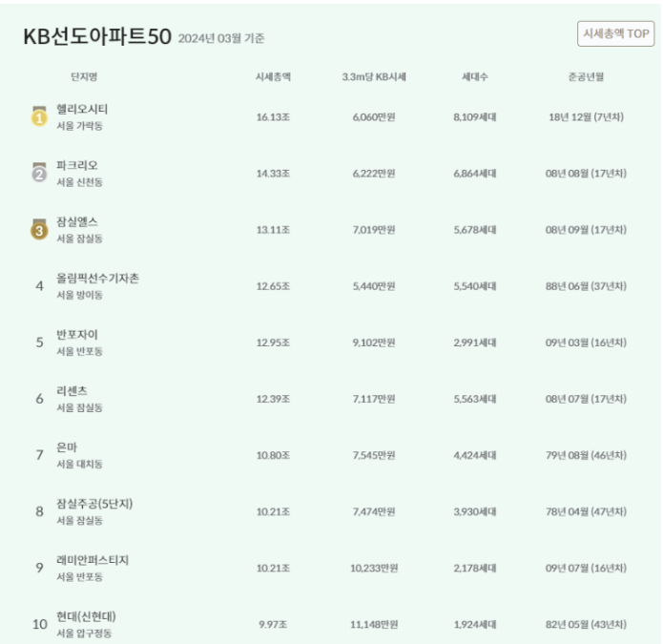Open the 파크리오 apartment entry

pos(77,165)
